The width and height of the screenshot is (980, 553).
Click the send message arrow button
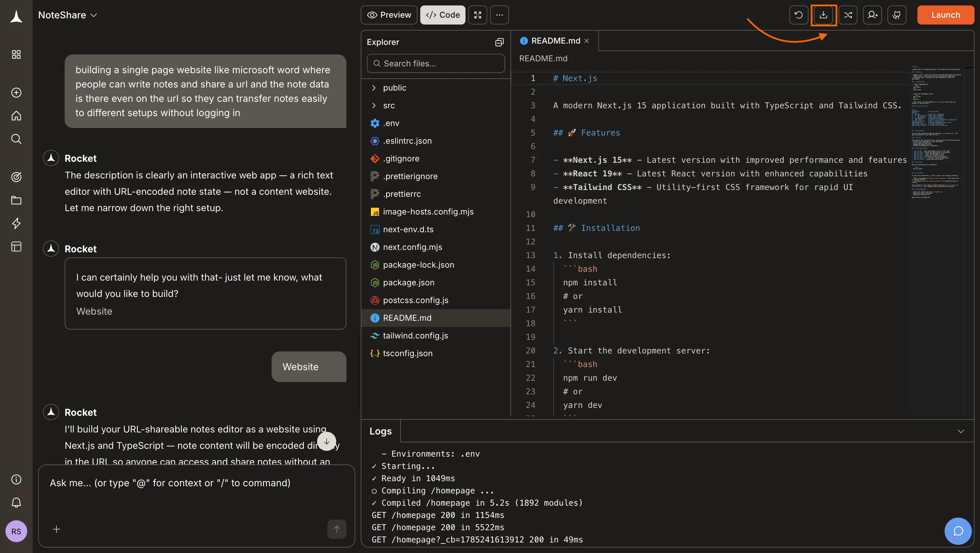[x=337, y=529]
